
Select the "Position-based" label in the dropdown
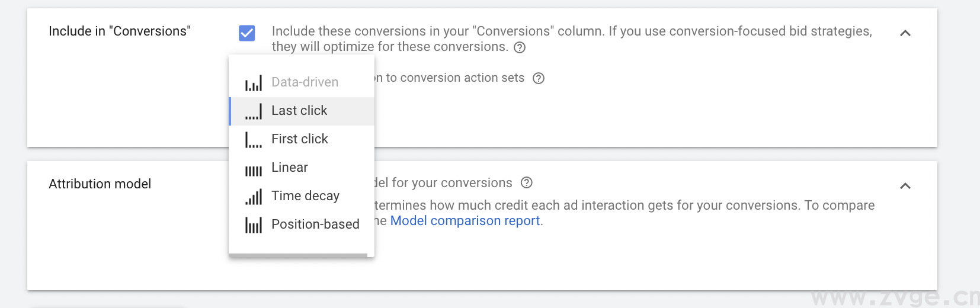coord(315,224)
